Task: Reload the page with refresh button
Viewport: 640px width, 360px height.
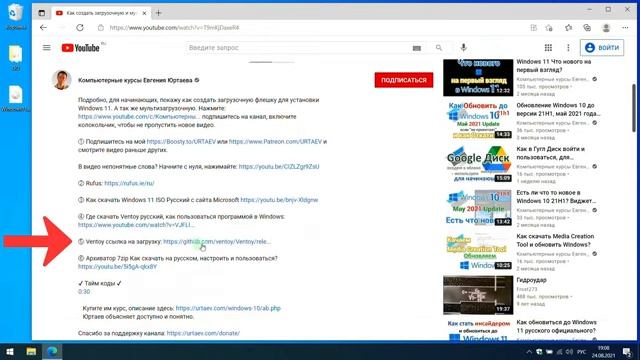Action: [x=80, y=28]
